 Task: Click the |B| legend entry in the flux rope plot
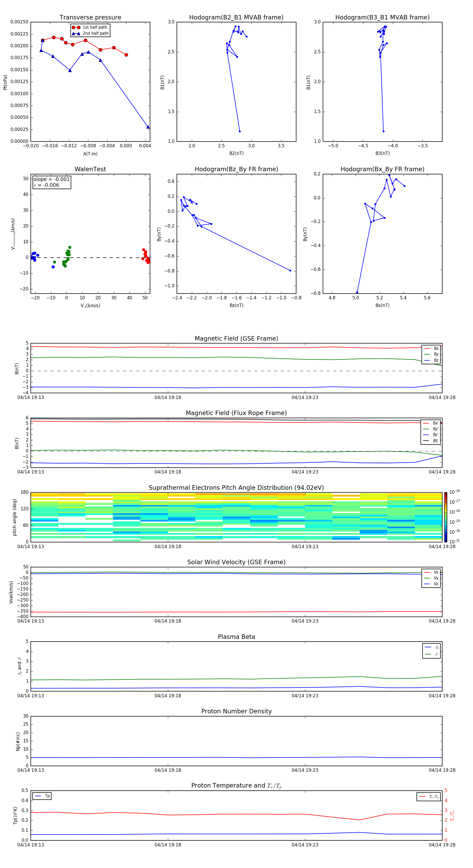coord(431,441)
